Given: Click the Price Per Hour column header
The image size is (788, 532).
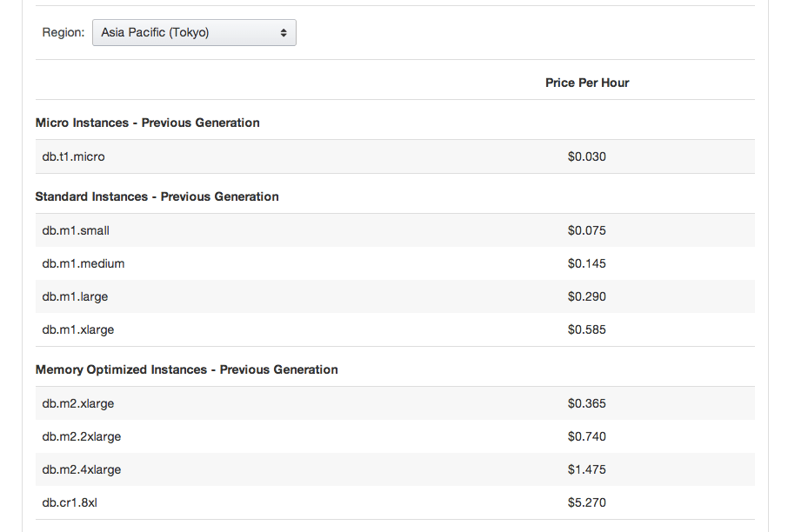Looking at the screenshot, I should [x=587, y=82].
